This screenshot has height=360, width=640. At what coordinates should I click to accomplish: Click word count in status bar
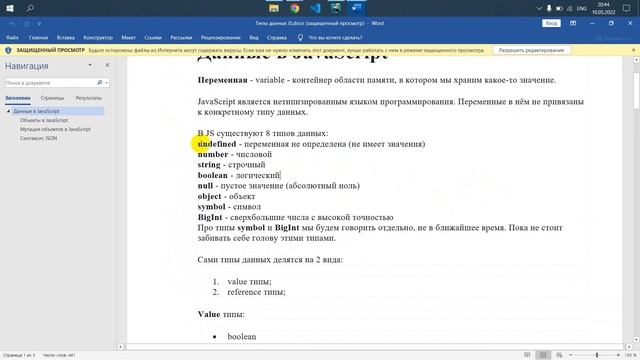[x=59, y=356]
